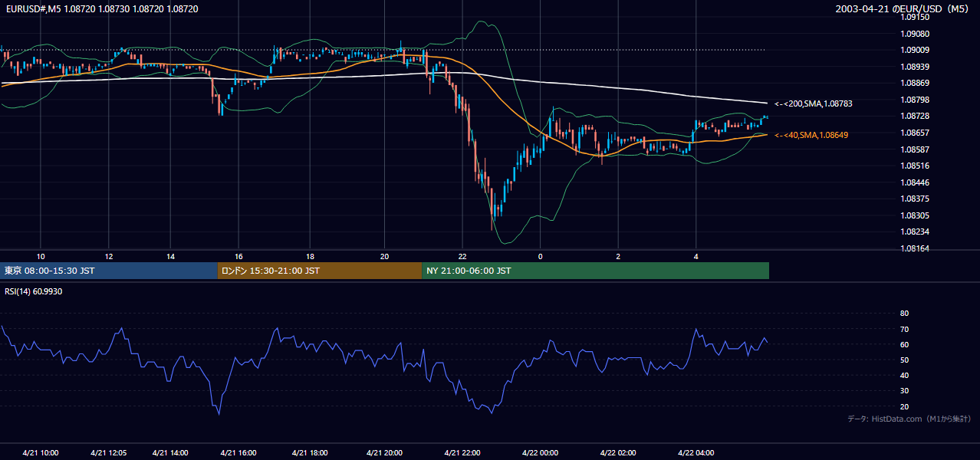Click bottom time label 4/21 10:00
The image size is (980, 460).
(x=41, y=452)
